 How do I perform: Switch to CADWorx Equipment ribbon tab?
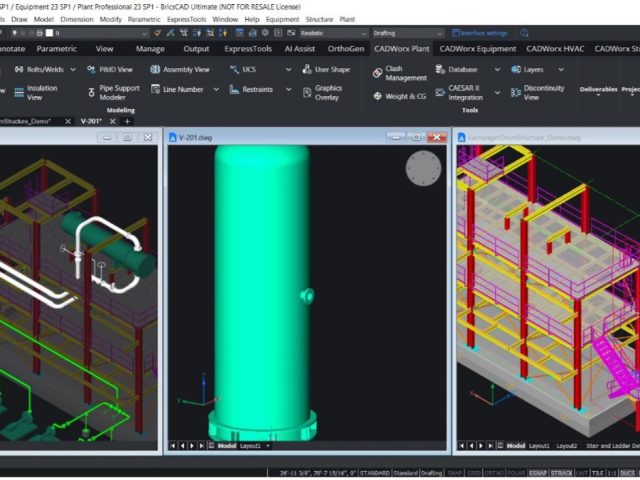click(x=478, y=49)
